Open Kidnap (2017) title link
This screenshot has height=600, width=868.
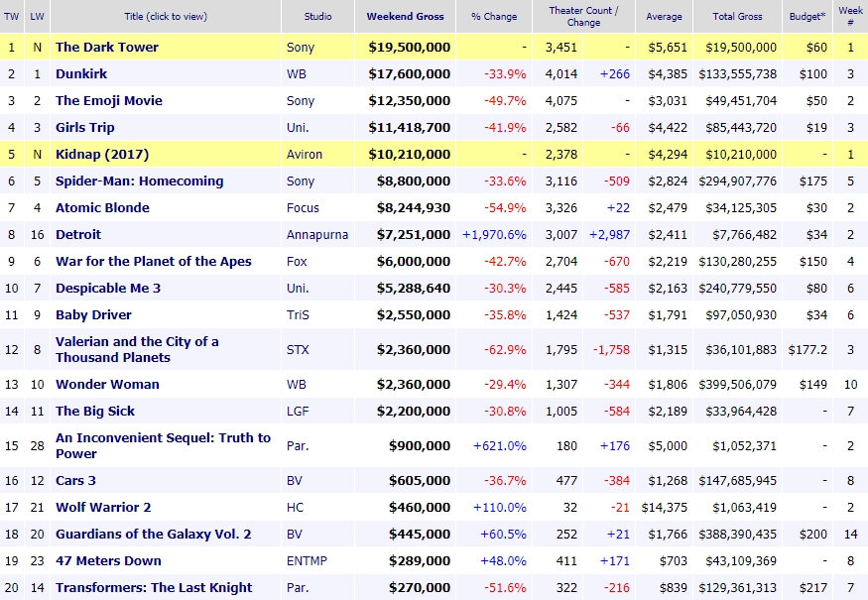102,154
